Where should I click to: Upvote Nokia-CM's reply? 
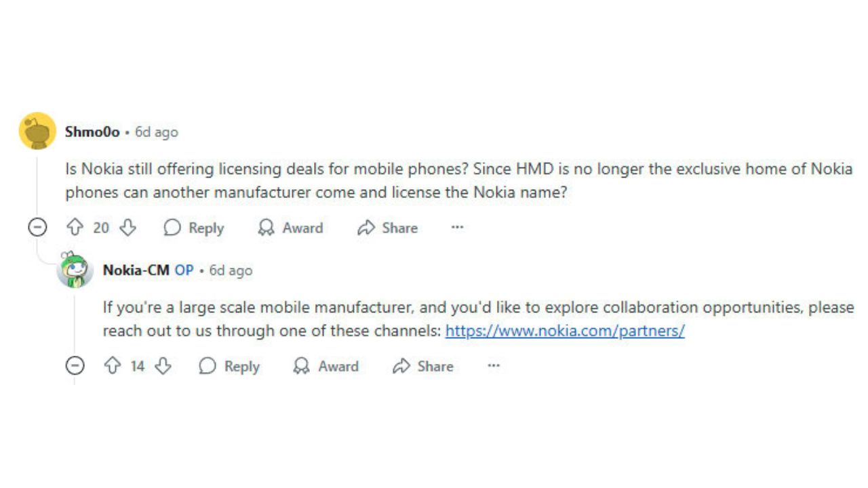pyautogui.click(x=112, y=366)
